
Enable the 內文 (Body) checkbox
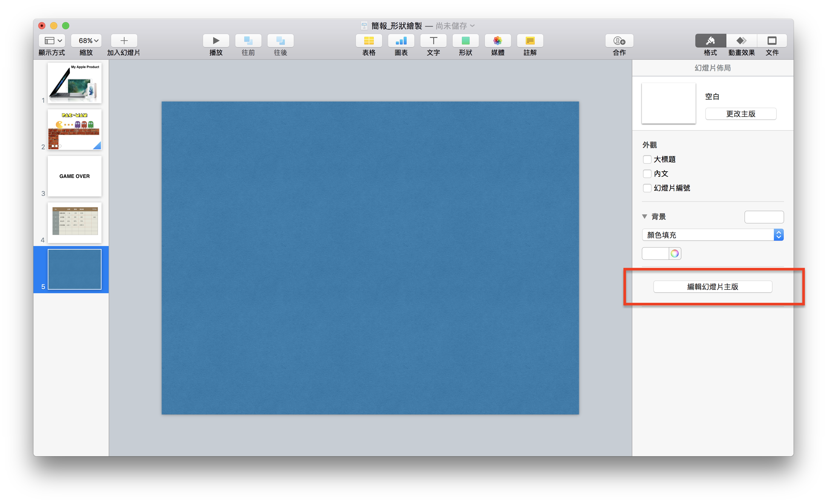point(646,174)
